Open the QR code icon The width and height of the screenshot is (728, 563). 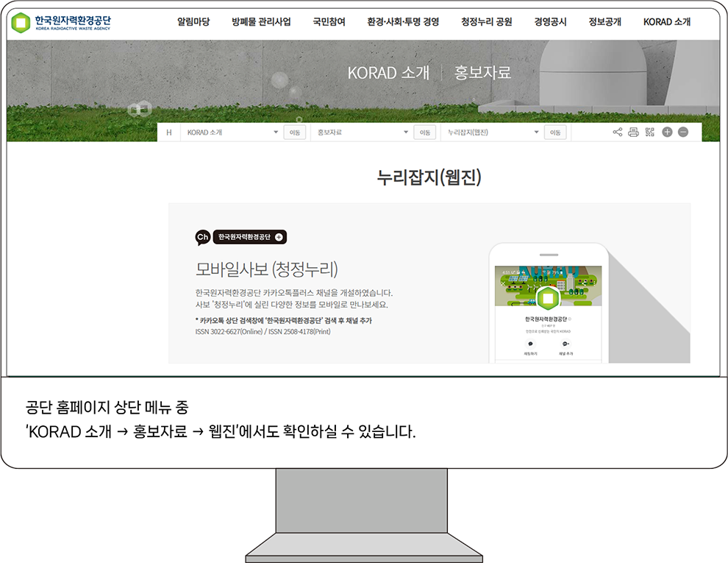649,132
